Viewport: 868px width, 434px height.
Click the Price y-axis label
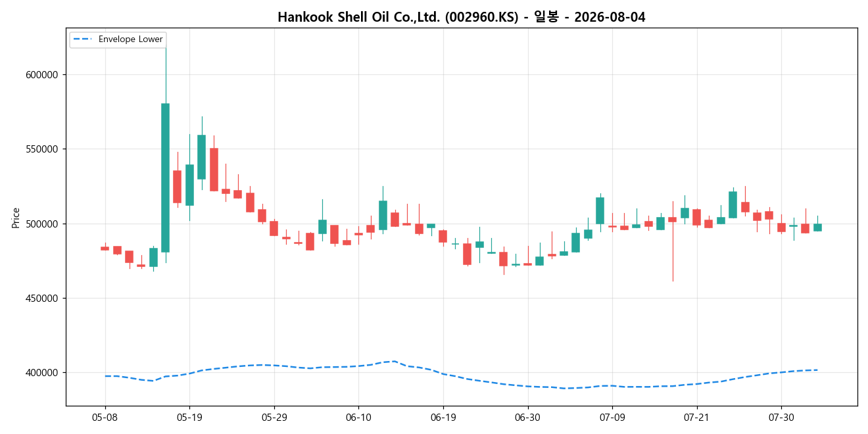tap(16, 217)
